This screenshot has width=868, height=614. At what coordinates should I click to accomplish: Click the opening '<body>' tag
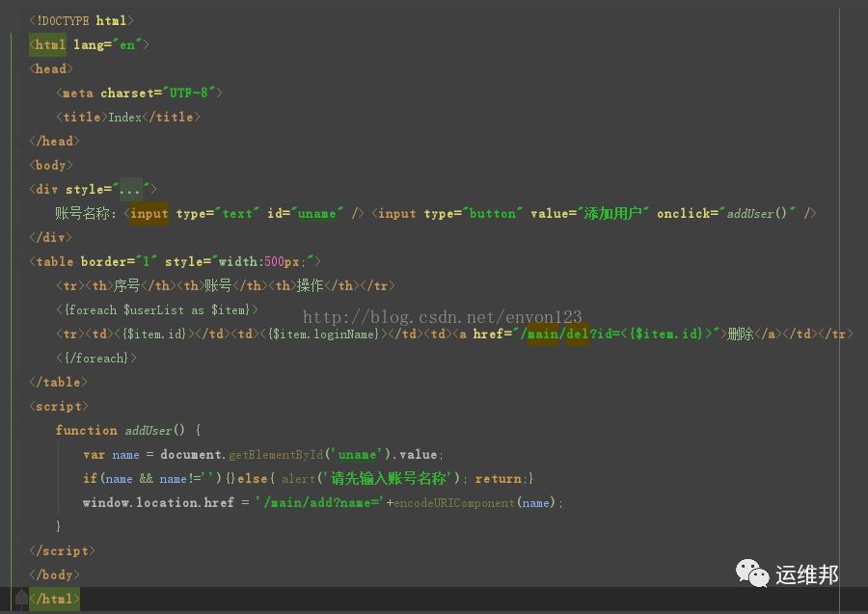51,166
